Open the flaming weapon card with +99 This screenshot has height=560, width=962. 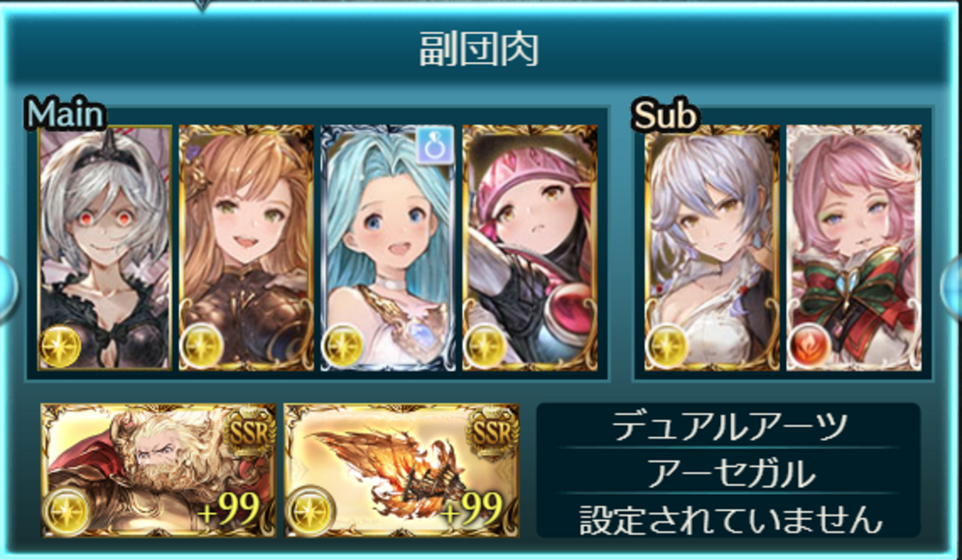pyautogui.click(x=402, y=470)
